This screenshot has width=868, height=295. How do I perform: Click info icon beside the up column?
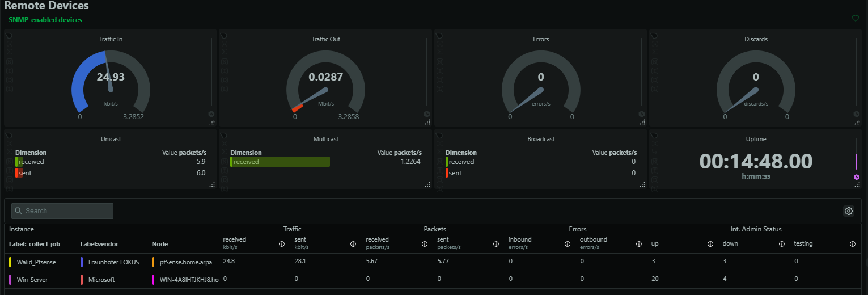(710, 244)
